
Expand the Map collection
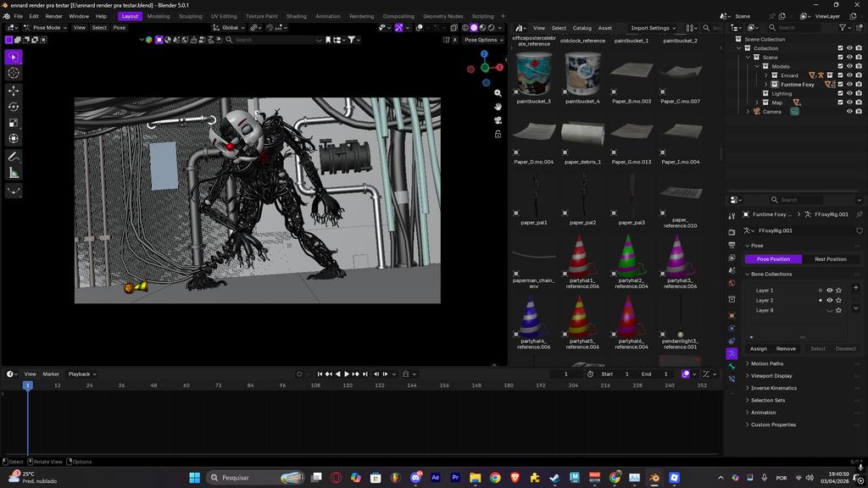757,103
